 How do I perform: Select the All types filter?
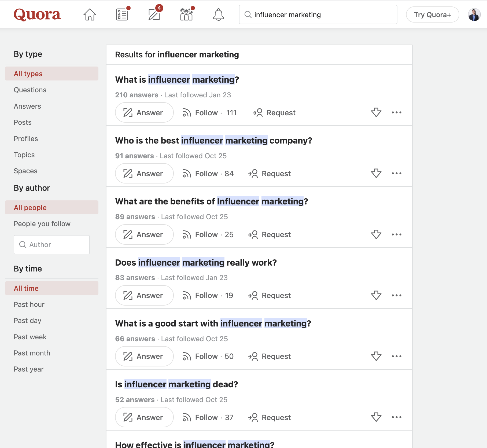(x=52, y=74)
